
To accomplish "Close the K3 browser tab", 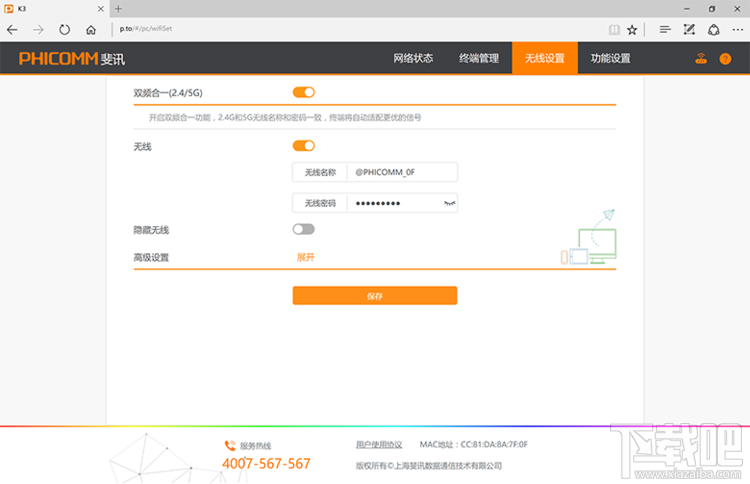I will point(100,9).
